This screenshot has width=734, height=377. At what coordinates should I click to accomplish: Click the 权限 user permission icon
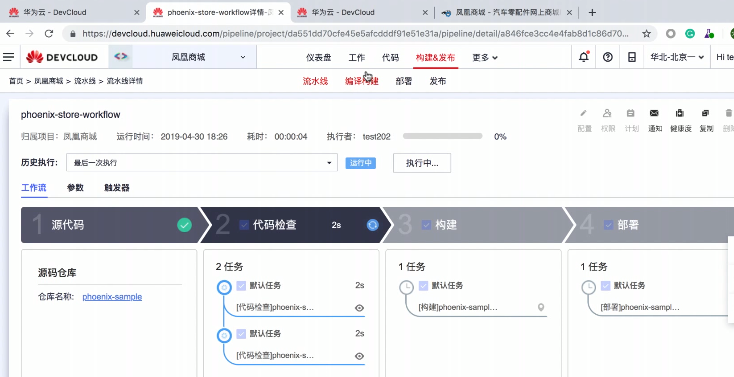click(x=607, y=113)
